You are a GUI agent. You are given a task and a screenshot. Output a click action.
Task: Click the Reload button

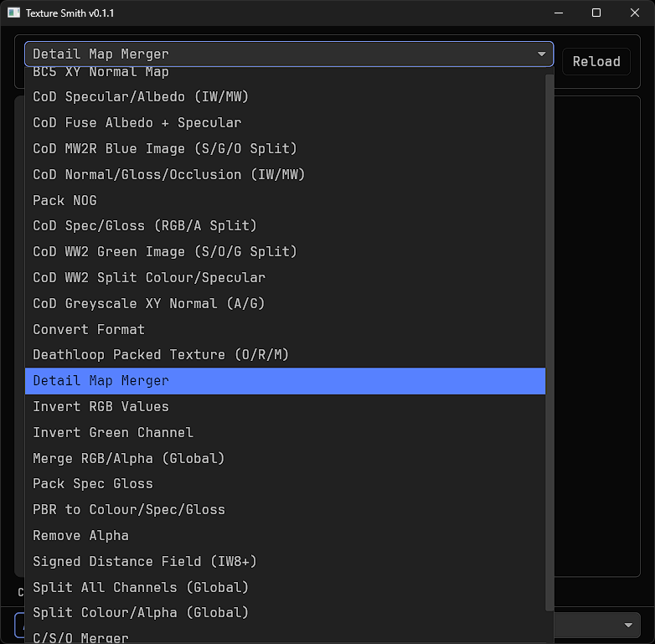[x=596, y=61]
